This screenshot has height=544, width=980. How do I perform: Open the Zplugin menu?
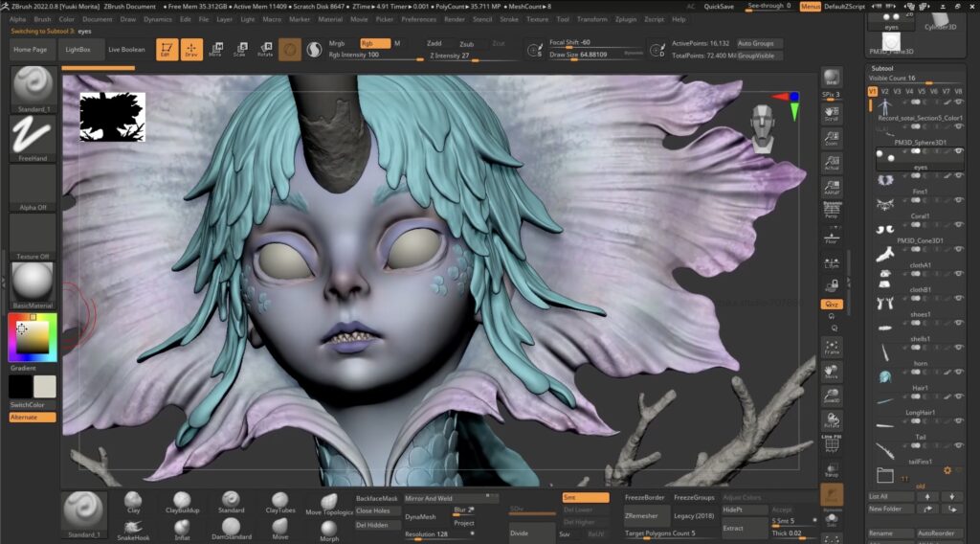click(x=625, y=19)
